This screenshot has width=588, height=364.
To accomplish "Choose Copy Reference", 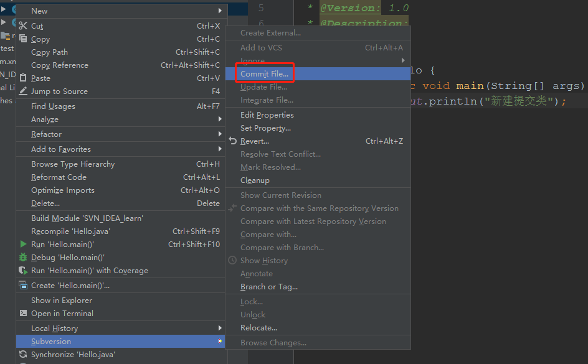I will click(120, 65).
